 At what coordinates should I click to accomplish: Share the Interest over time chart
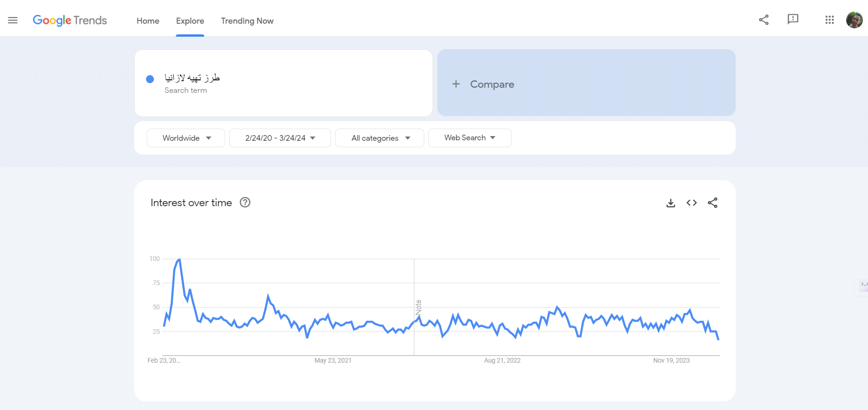tap(713, 202)
